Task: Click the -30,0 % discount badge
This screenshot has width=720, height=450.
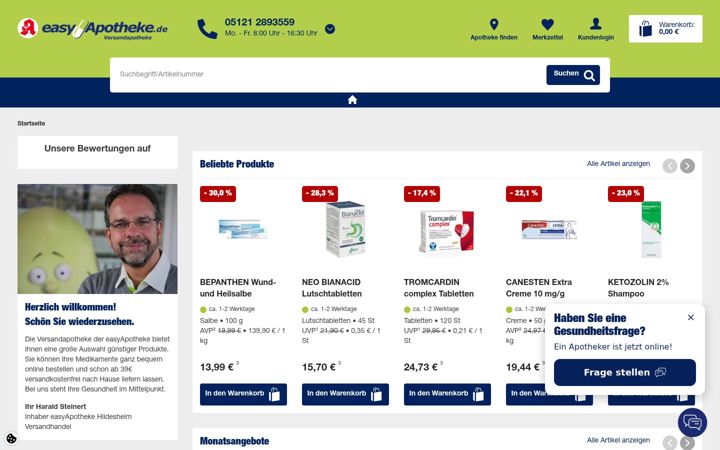Action: (x=218, y=193)
